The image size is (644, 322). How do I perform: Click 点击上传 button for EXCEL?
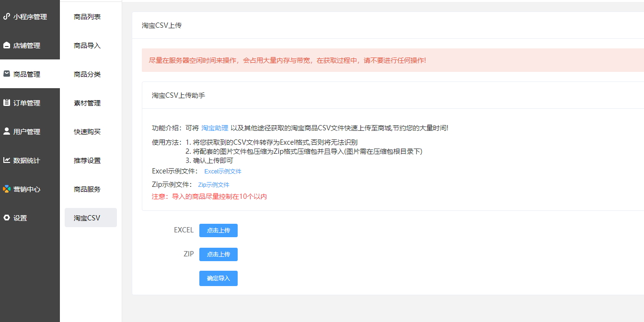coord(218,230)
